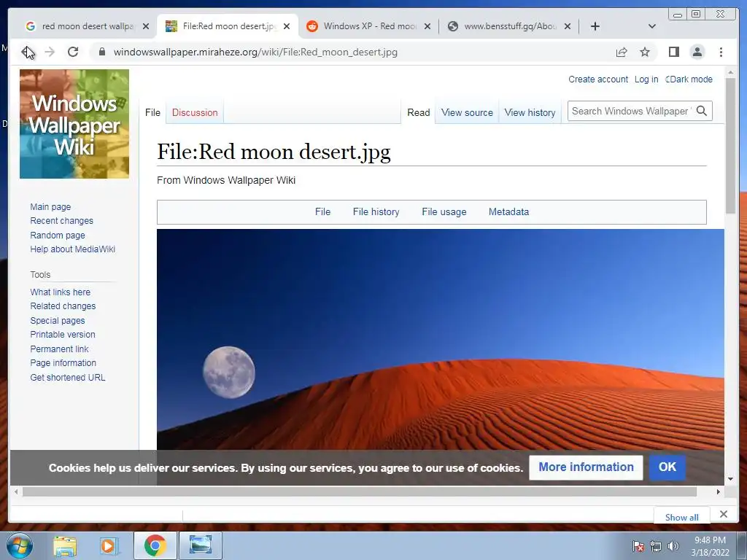Viewport: 747px width, 560px height.
Task: Click the vertical scrollbar thumb
Action: click(730, 145)
